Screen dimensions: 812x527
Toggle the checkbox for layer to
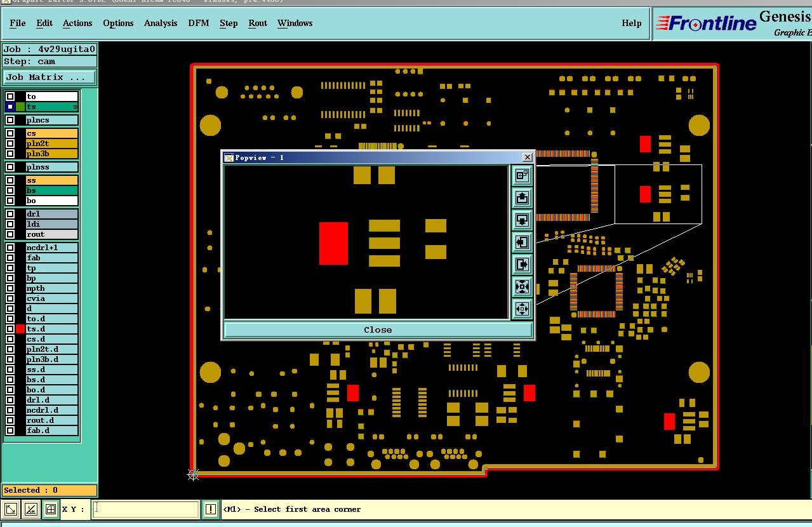10,97
